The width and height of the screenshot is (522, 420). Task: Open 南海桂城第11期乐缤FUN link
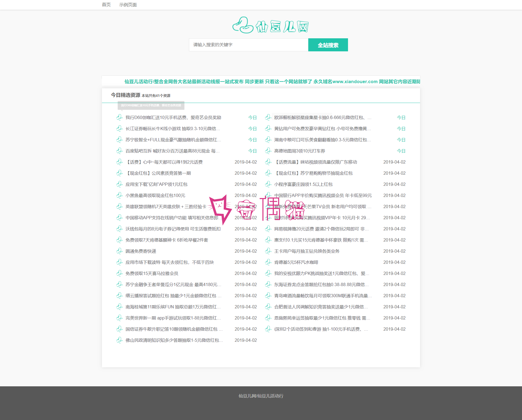click(173, 307)
